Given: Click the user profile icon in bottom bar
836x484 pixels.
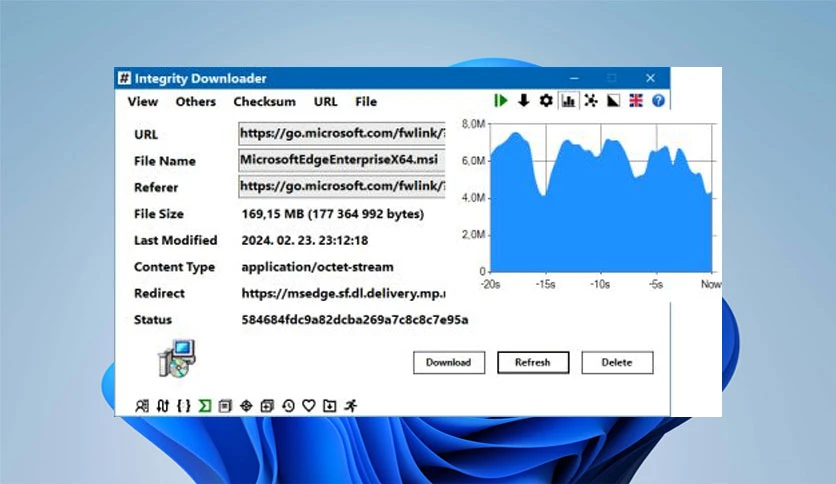Looking at the screenshot, I should (142, 406).
